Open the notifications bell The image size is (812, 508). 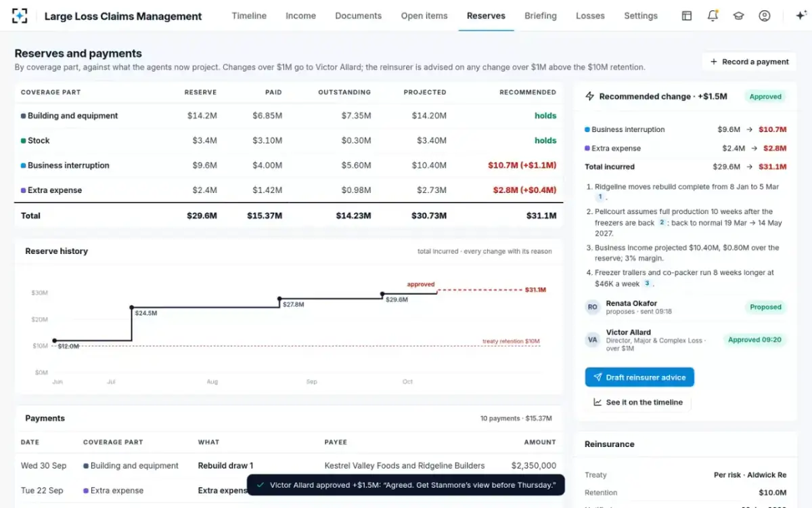(x=713, y=16)
